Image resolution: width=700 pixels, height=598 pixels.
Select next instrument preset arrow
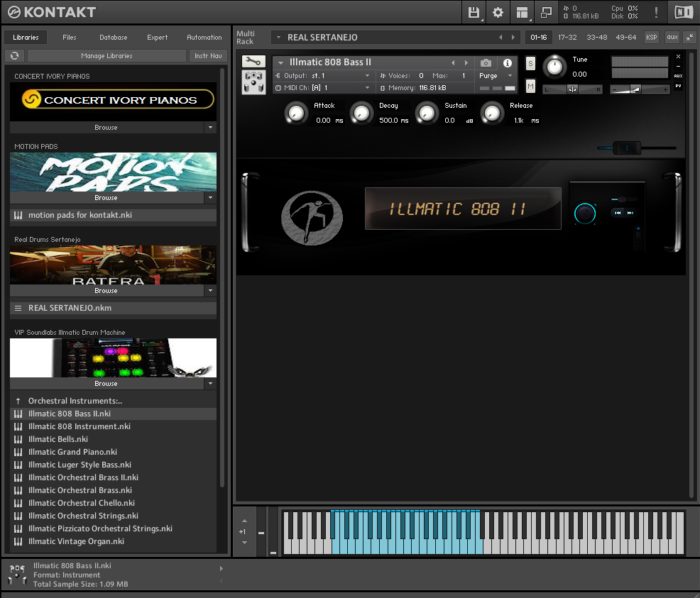(x=466, y=63)
